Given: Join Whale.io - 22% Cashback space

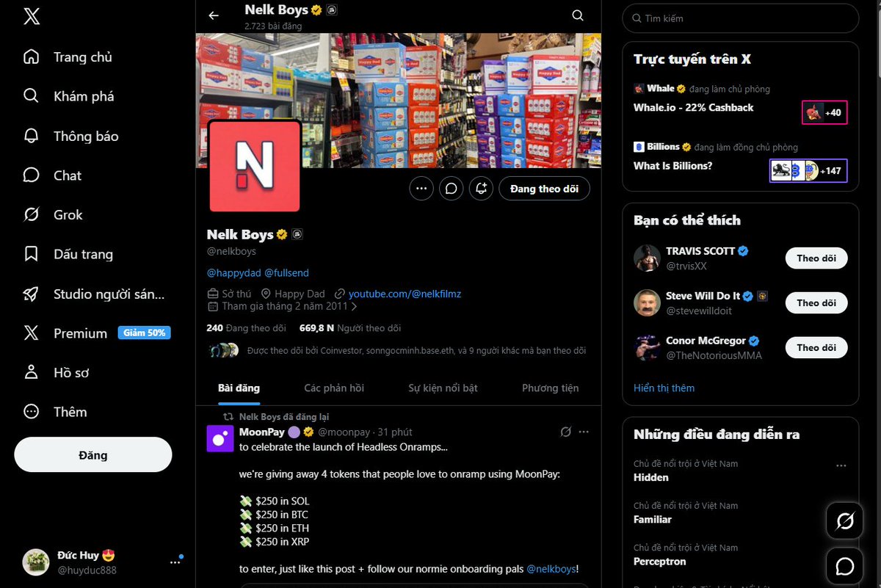Looking at the screenshot, I should point(693,107).
